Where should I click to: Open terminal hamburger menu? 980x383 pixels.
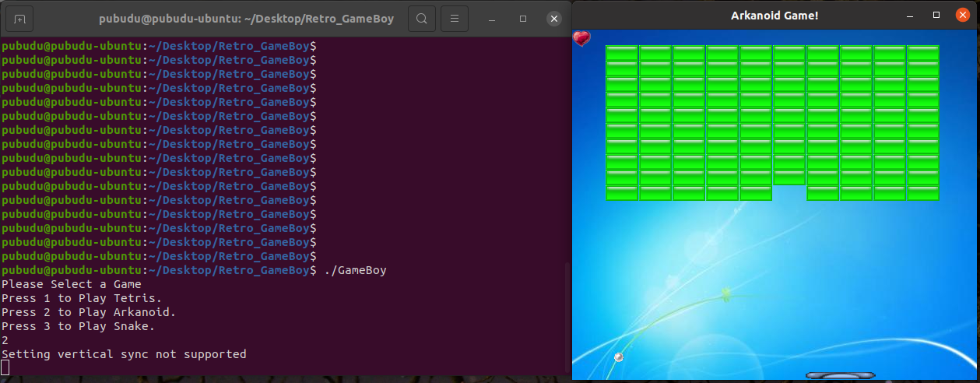pos(455,18)
